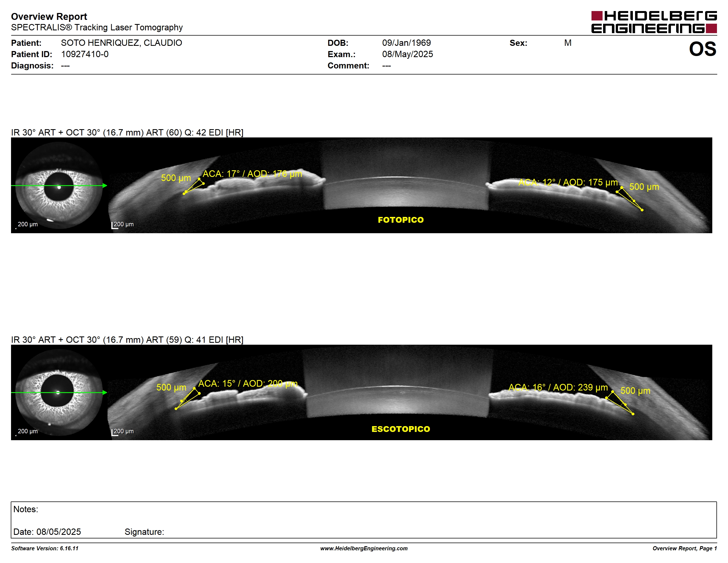Click right yellow angle marker in scotopic scan
The width and height of the screenshot is (728, 563).
(x=620, y=403)
